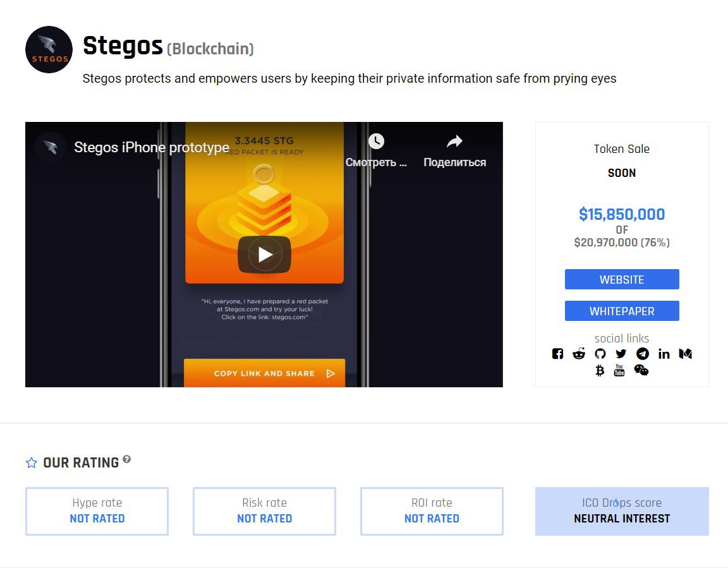
Task: Open the Medium social link icon
Action: pyautogui.click(x=685, y=354)
